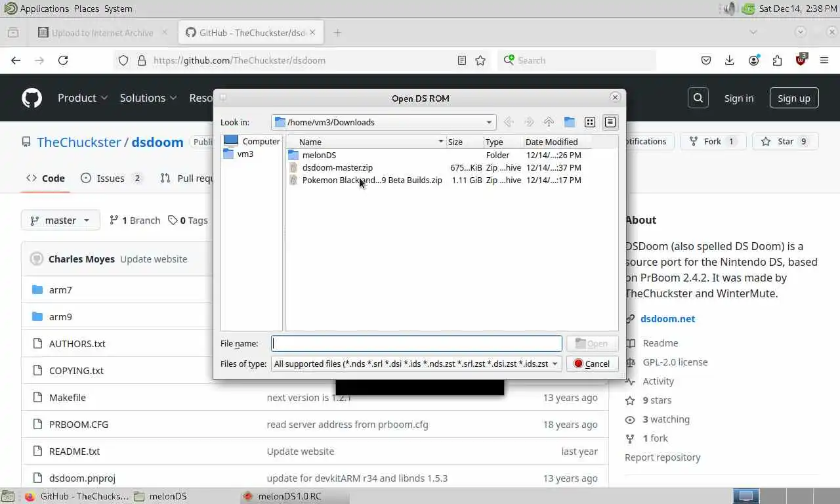Viewport: 840px width, 504px height.
Task: View 0 Tags link
Action: 188,220
